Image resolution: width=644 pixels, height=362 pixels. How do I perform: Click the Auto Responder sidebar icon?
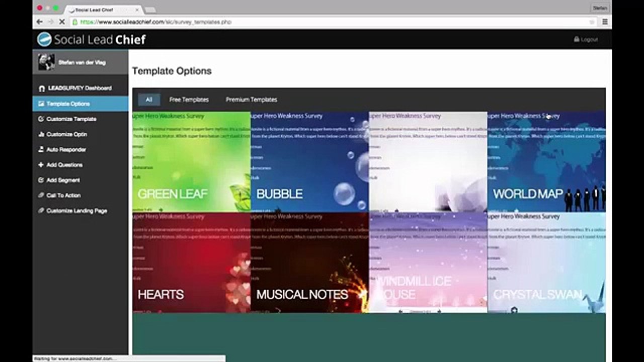click(x=41, y=149)
